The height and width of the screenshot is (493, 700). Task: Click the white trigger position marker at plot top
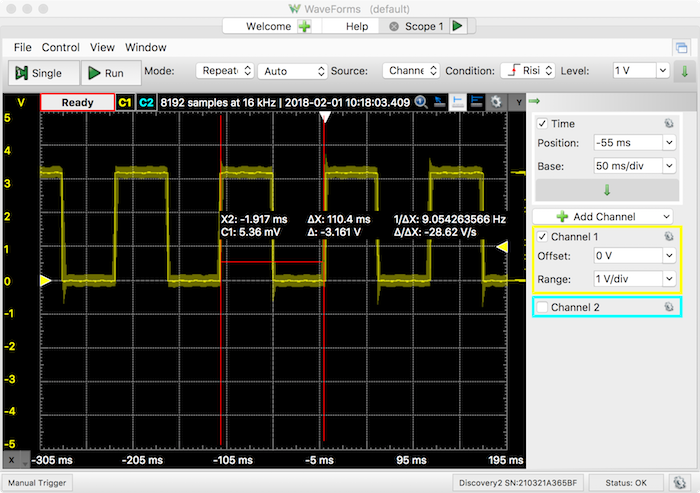coord(325,117)
